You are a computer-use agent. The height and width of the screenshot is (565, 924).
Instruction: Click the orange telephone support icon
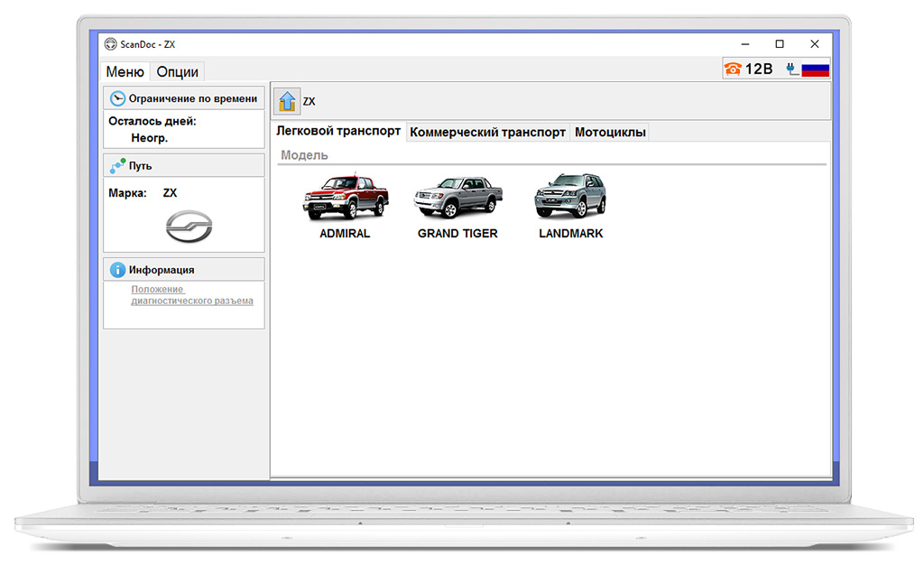(x=733, y=69)
